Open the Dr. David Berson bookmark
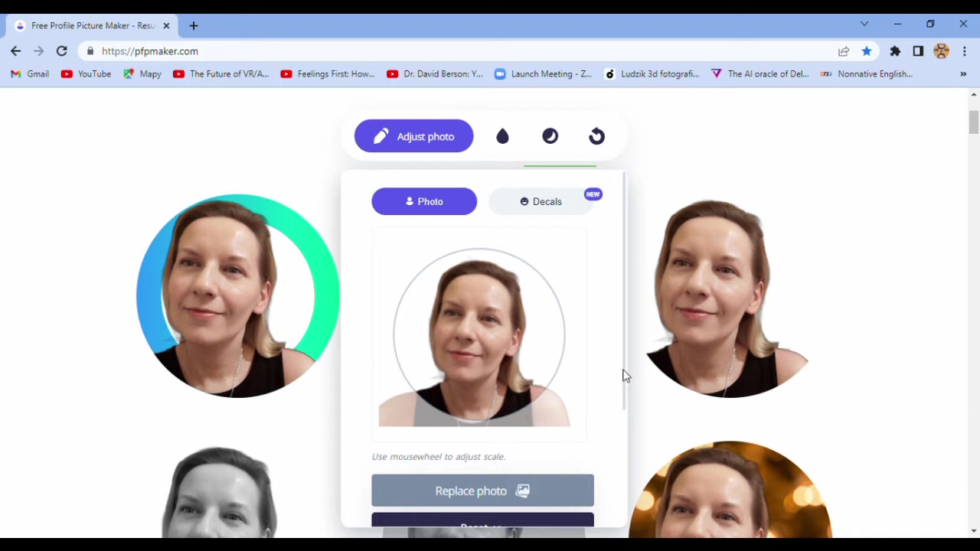The height and width of the screenshot is (551, 980). pos(435,74)
